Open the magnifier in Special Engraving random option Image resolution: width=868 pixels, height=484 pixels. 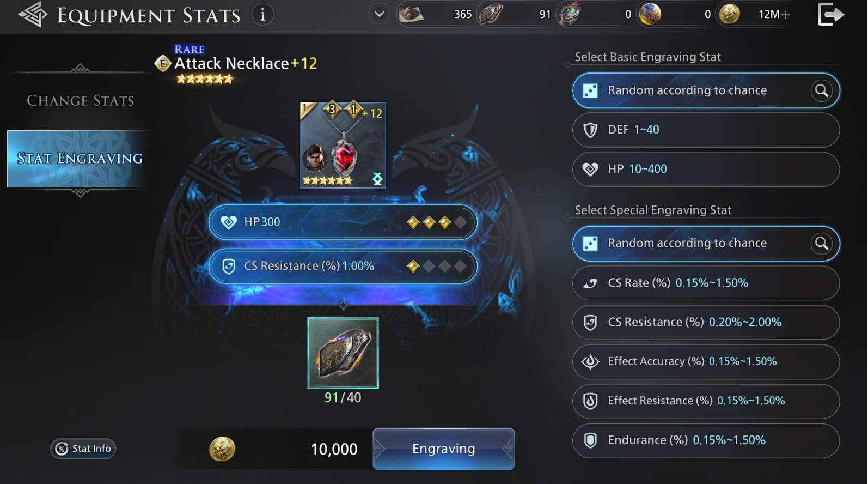(x=821, y=244)
